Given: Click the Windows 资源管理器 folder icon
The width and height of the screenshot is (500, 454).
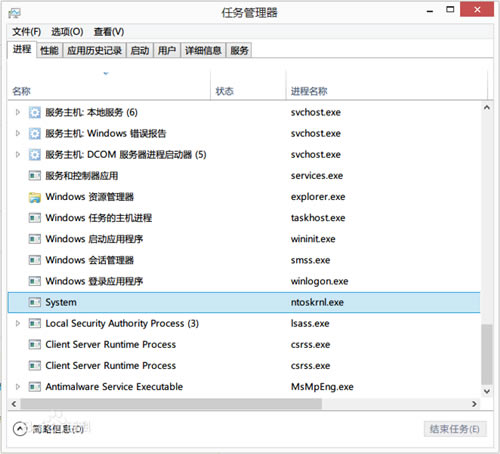Looking at the screenshot, I should click(35, 197).
